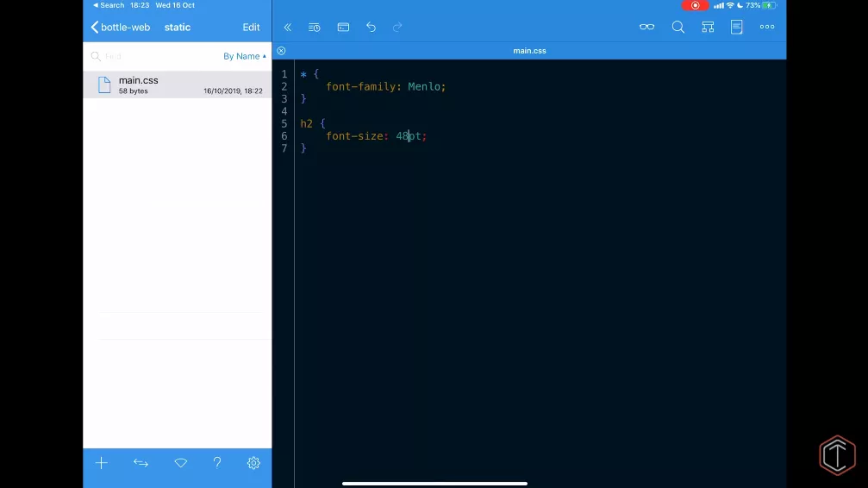Open the terminal panel icon
The height and width of the screenshot is (488, 868).
[343, 27]
